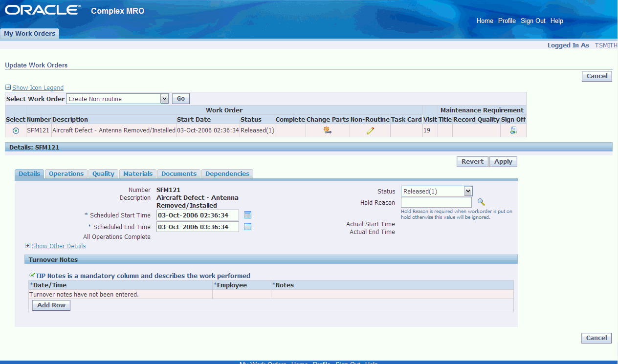Open the Help link in header

click(x=557, y=21)
